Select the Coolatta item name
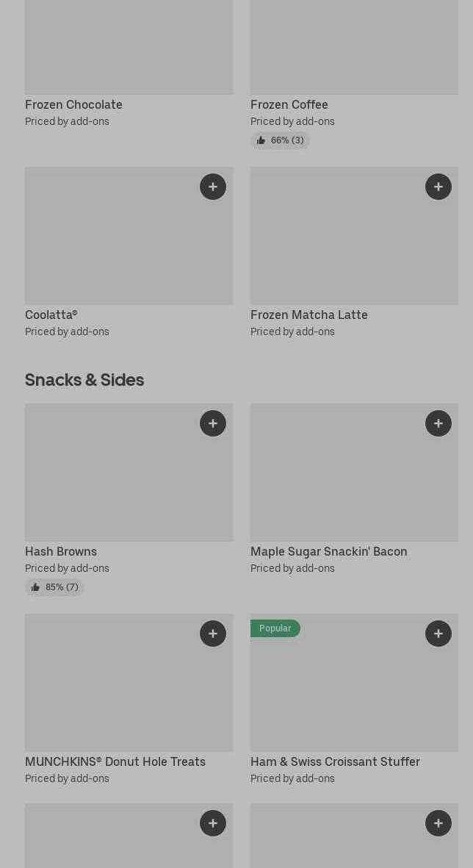The width and height of the screenshot is (473, 868). pyautogui.click(x=51, y=315)
